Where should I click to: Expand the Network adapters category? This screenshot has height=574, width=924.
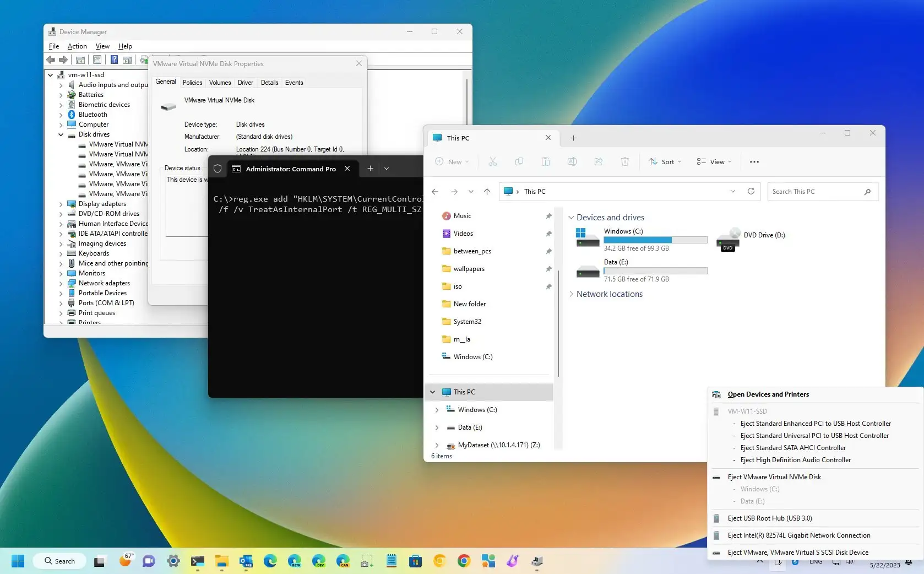point(61,283)
